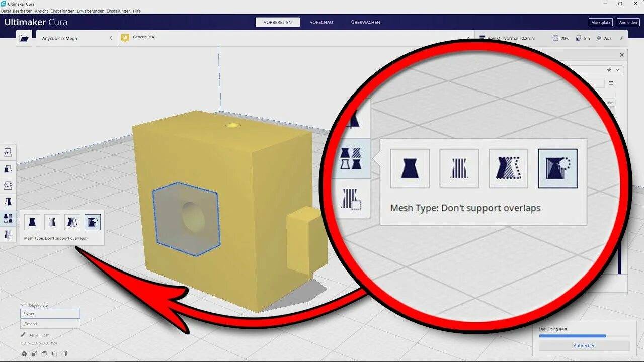Click the 35.0 x 33.9 x 30.0 mm dimensions
The height and width of the screenshot is (362, 644).
pyautogui.click(x=38, y=343)
